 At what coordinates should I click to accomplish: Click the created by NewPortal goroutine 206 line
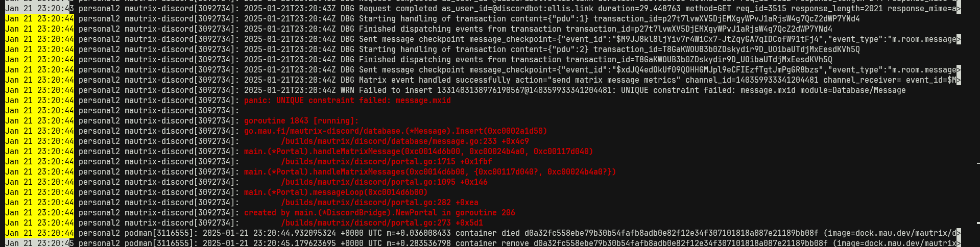click(379, 213)
